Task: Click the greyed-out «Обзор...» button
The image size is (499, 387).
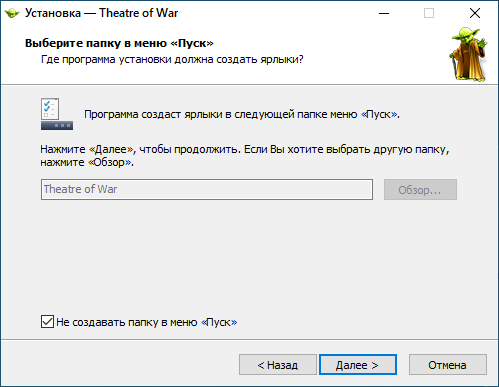Action: coord(420,190)
